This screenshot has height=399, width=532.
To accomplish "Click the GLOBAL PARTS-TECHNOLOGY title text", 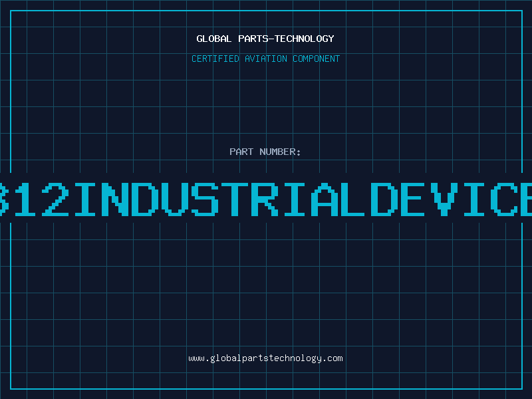I will [x=265, y=39].
